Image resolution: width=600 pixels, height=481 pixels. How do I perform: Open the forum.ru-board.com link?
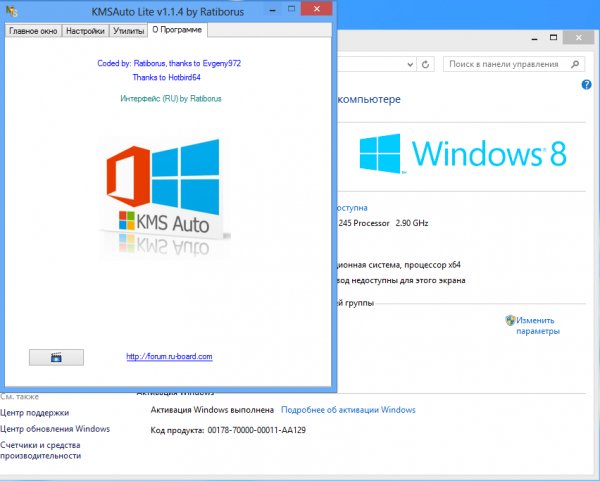point(169,356)
